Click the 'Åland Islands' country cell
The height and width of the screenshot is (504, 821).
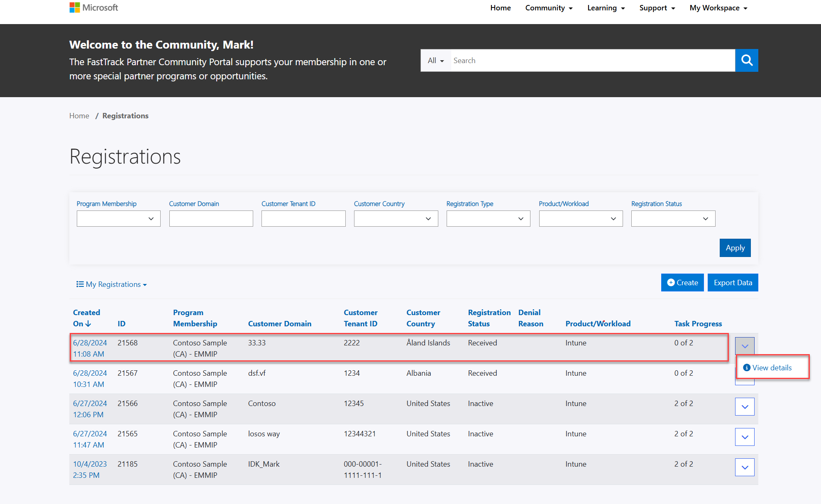(x=428, y=343)
